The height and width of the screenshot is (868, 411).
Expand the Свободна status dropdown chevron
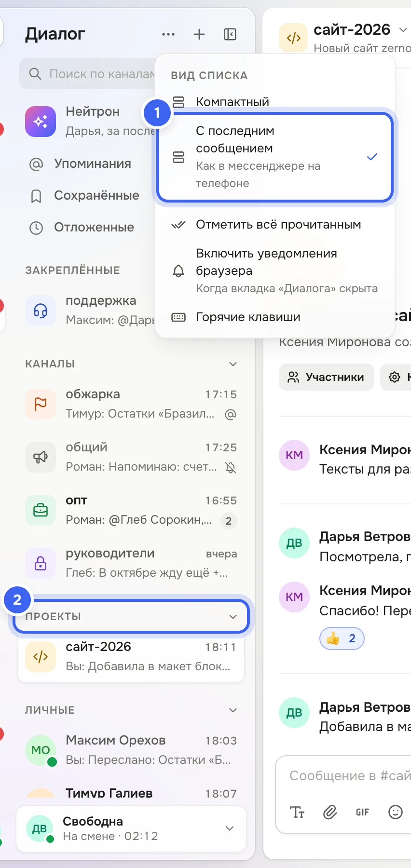click(230, 828)
